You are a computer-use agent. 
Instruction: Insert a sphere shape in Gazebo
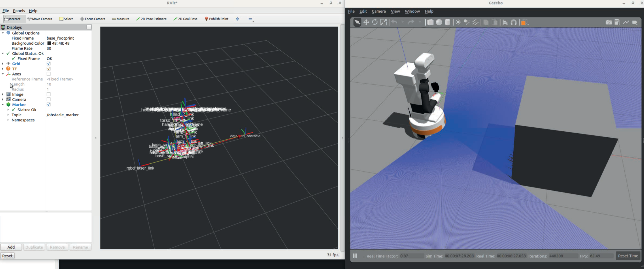(x=439, y=22)
